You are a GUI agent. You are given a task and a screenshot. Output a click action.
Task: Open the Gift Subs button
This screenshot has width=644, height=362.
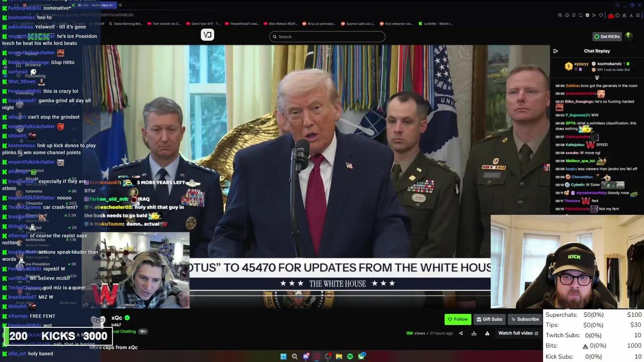tap(489, 319)
